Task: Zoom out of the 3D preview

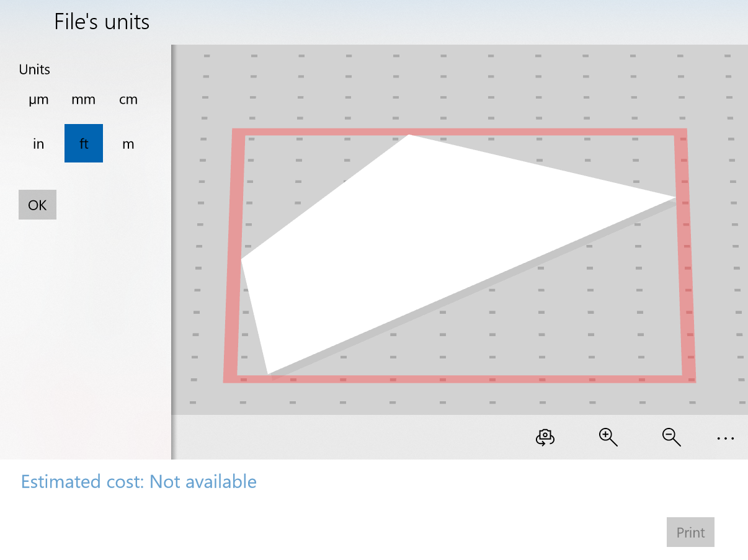Action: point(671,437)
